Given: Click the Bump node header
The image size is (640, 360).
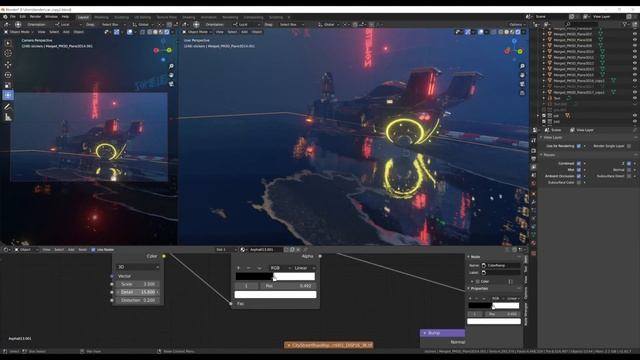Looking at the screenshot, I should 442,333.
